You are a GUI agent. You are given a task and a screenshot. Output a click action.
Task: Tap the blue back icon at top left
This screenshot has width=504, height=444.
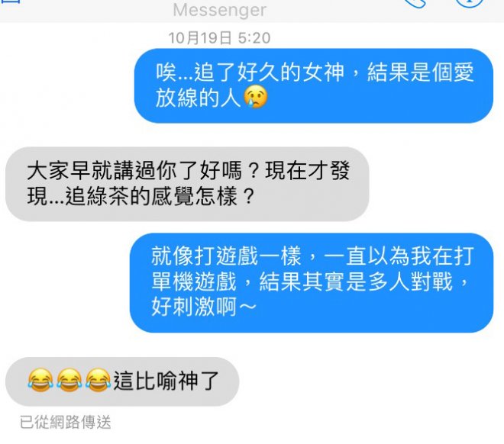pos(11,2)
